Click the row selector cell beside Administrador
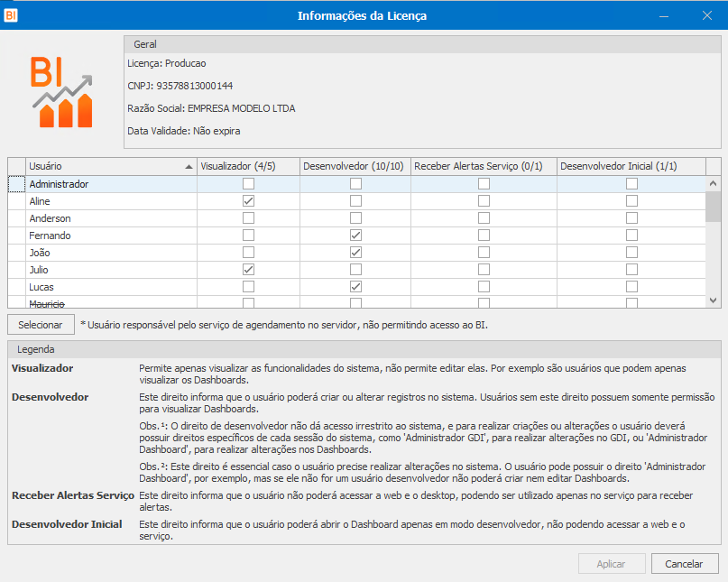This screenshot has width=728, height=582. click(x=17, y=184)
